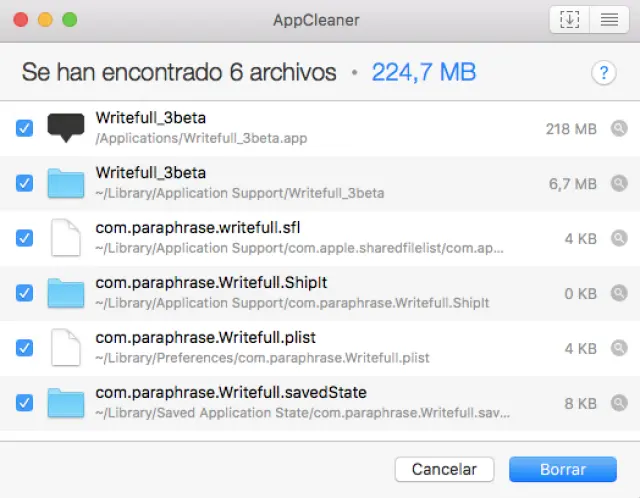Toggle checkbox for com.paraphrase.Writefull.plist

click(25, 348)
